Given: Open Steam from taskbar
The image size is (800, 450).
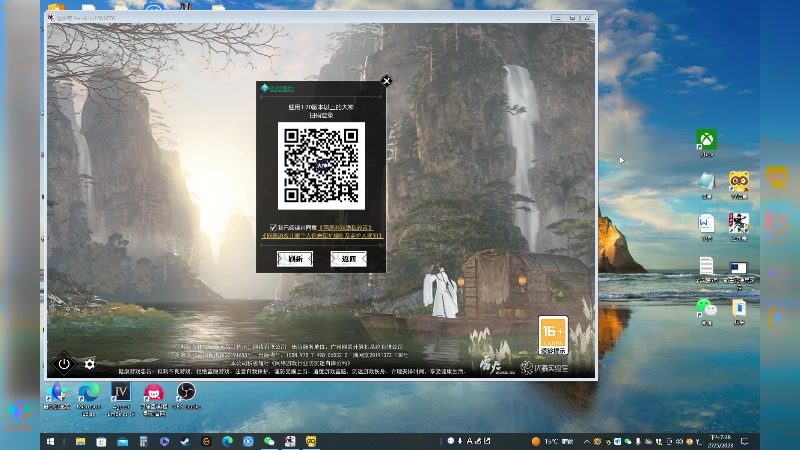Looking at the screenshot, I should (x=185, y=441).
